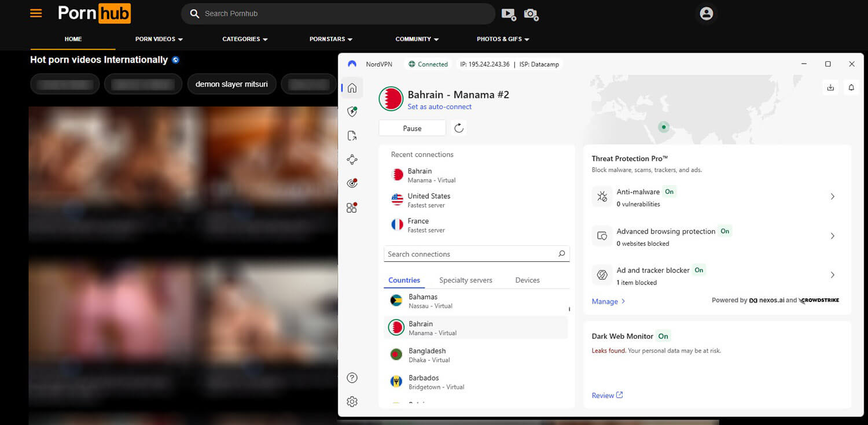The width and height of the screenshot is (868, 425).
Task: Open Pornhub video upload icon
Action: [509, 14]
